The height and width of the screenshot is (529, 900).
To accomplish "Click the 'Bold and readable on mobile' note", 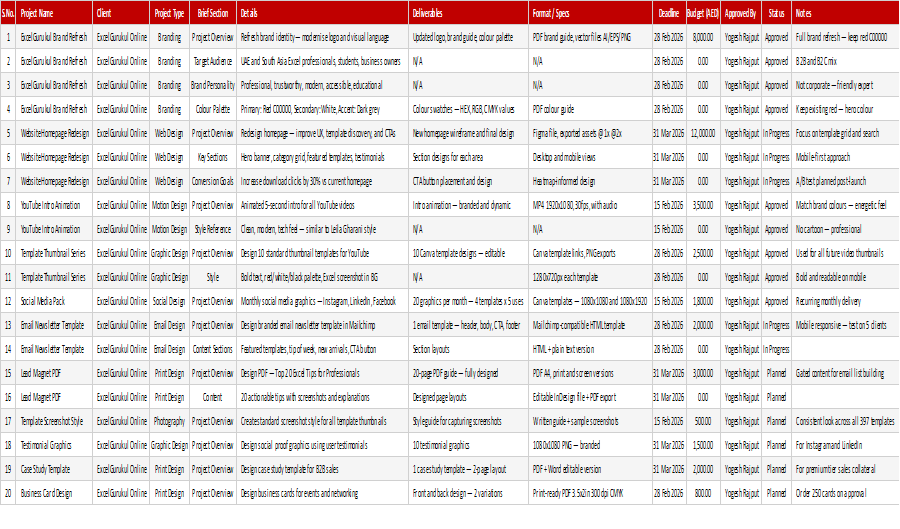I will (845, 277).
